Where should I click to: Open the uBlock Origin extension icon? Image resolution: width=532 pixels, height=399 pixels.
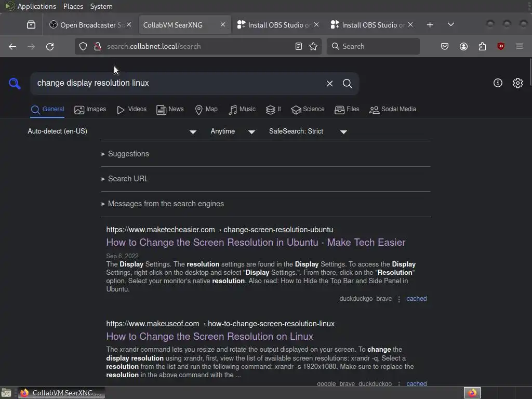click(x=501, y=46)
